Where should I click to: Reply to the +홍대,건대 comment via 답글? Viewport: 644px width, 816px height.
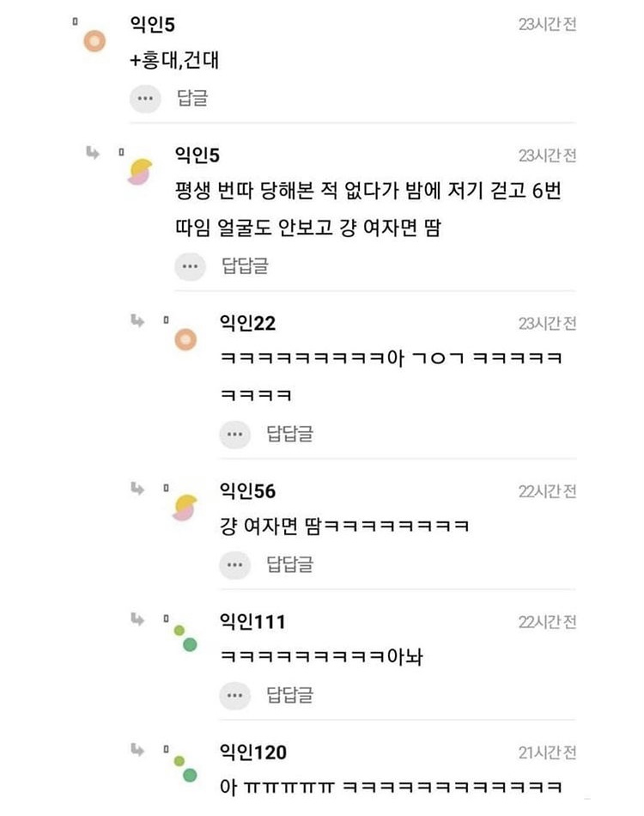(x=192, y=98)
